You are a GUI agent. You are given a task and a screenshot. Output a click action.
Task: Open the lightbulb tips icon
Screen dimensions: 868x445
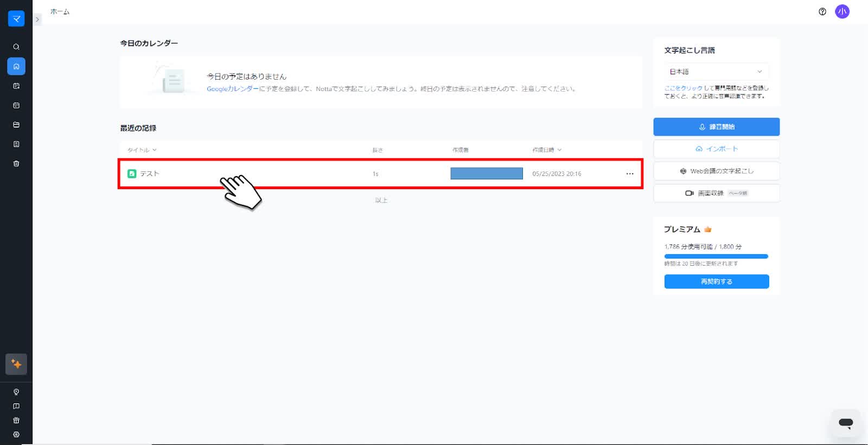click(x=16, y=392)
